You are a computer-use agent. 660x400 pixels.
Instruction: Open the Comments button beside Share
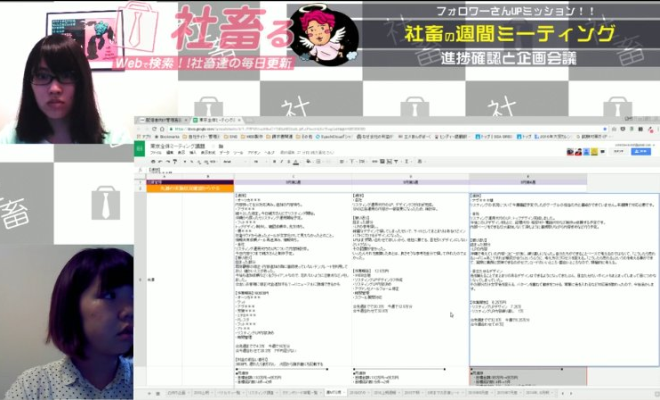point(618,152)
